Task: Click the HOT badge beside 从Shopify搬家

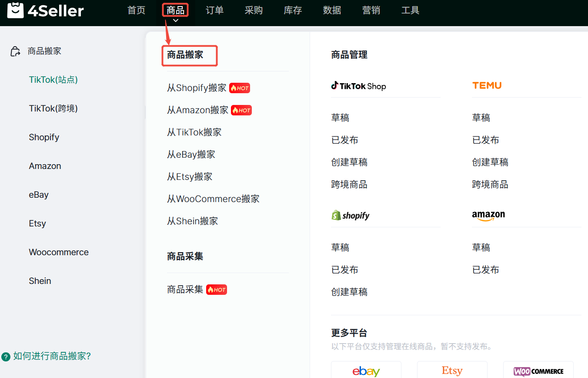Action: [240, 88]
